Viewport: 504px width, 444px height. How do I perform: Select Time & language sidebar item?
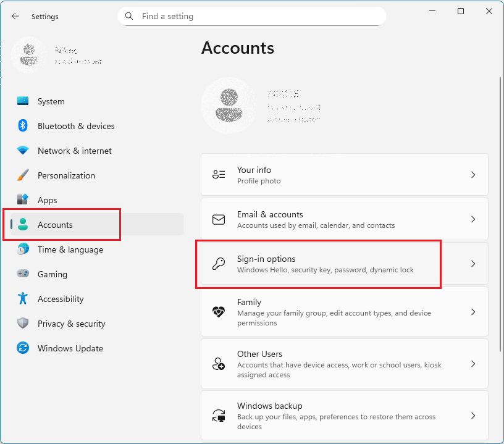pyautogui.click(x=70, y=249)
